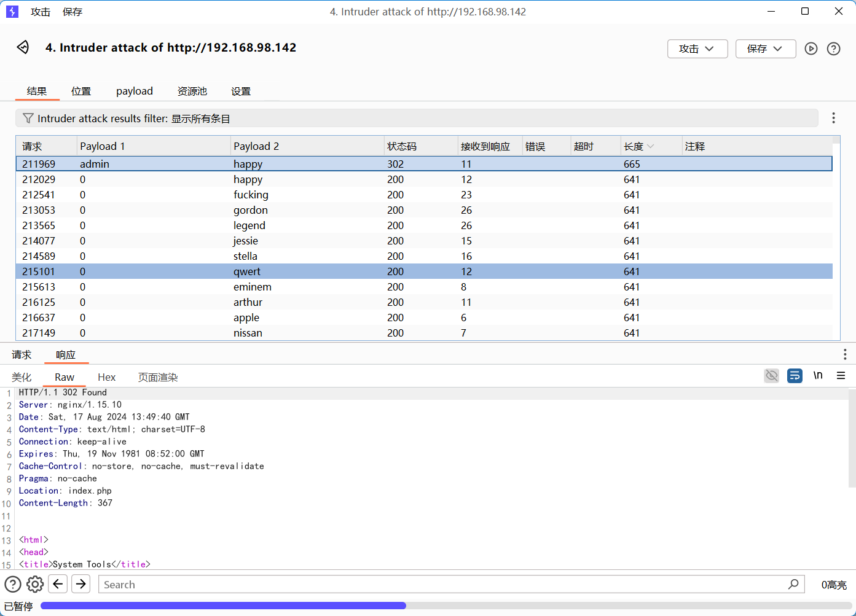Go to previous search match arrow
Image resolution: width=856 pixels, height=616 pixels.
tap(58, 583)
